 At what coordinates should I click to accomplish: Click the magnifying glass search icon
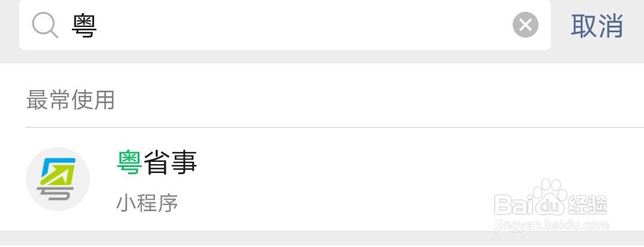(x=45, y=26)
